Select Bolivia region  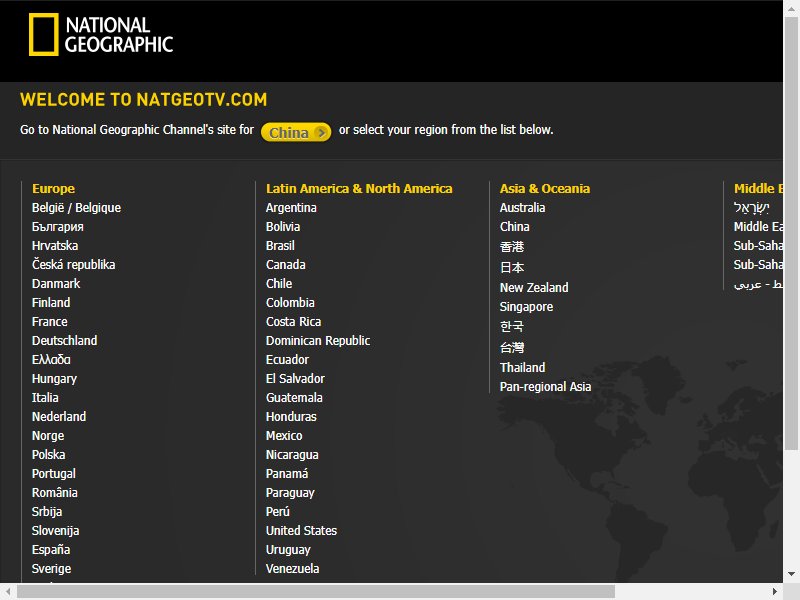[283, 227]
